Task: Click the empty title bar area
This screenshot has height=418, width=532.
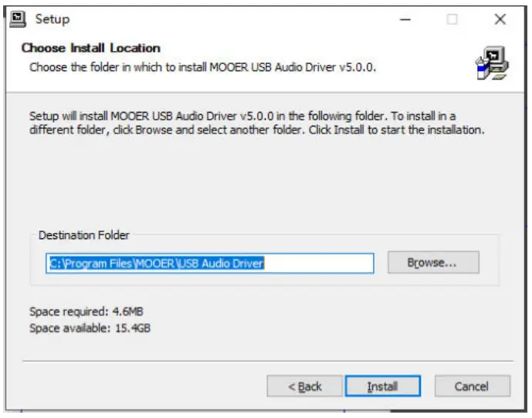Action: 232,19
